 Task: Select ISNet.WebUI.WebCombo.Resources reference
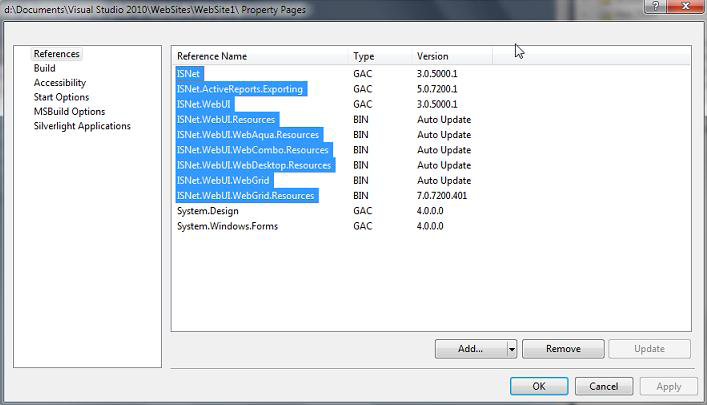[252, 150]
